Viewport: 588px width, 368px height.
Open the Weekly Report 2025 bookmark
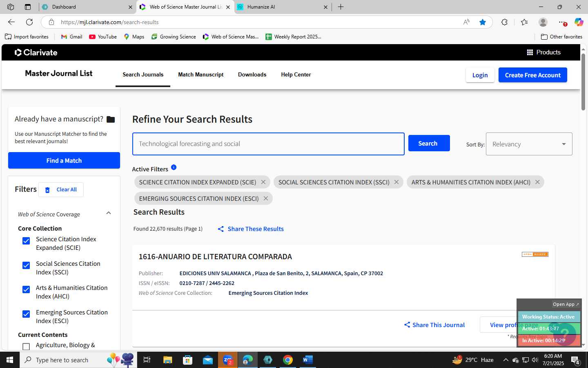tap(293, 37)
